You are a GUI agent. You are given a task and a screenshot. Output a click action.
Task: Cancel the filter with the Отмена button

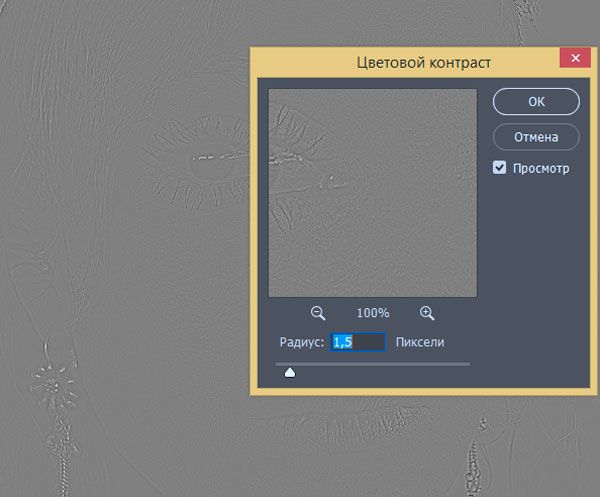(x=536, y=137)
